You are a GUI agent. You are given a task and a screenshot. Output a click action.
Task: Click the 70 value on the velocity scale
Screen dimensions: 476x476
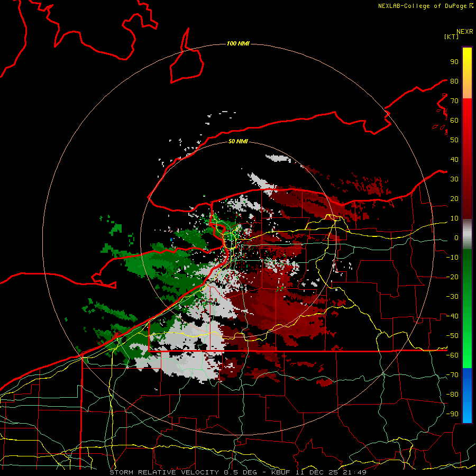[x=454, y=101]
